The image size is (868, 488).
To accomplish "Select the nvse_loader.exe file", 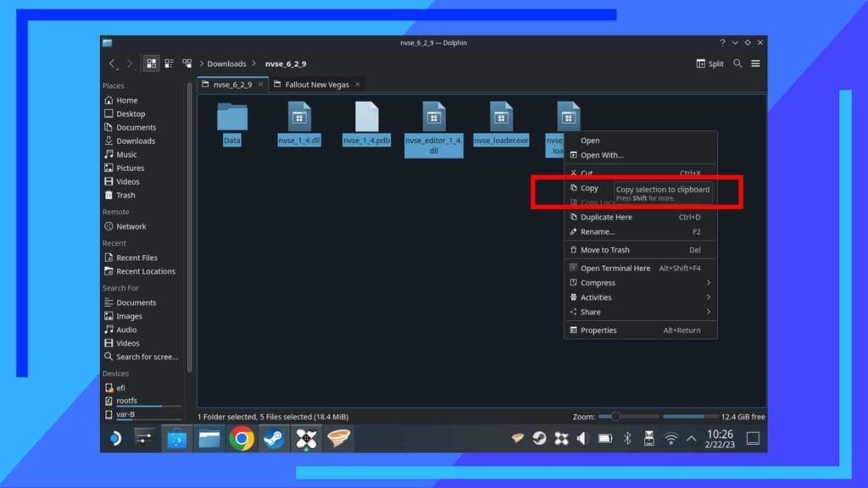I will coord(501,124).
